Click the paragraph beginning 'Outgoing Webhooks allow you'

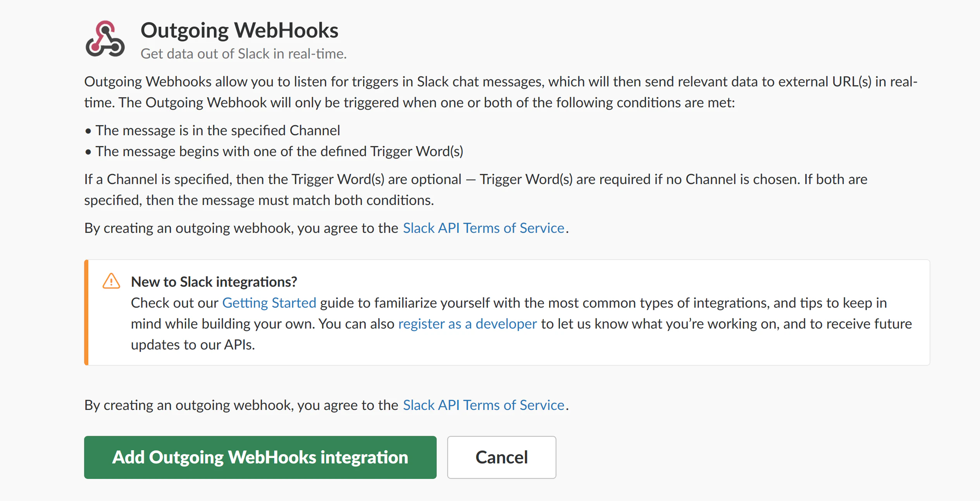pos(501,92)
